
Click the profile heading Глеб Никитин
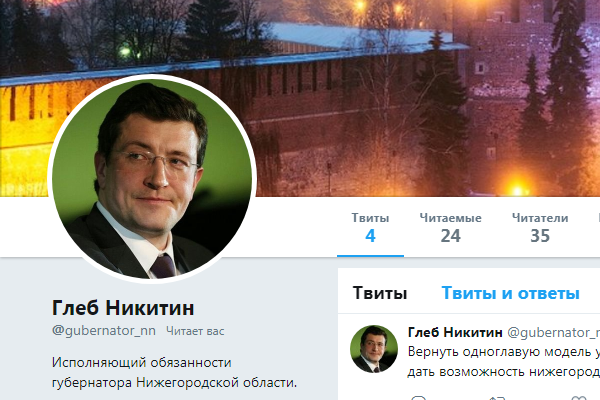click(123, 308)
